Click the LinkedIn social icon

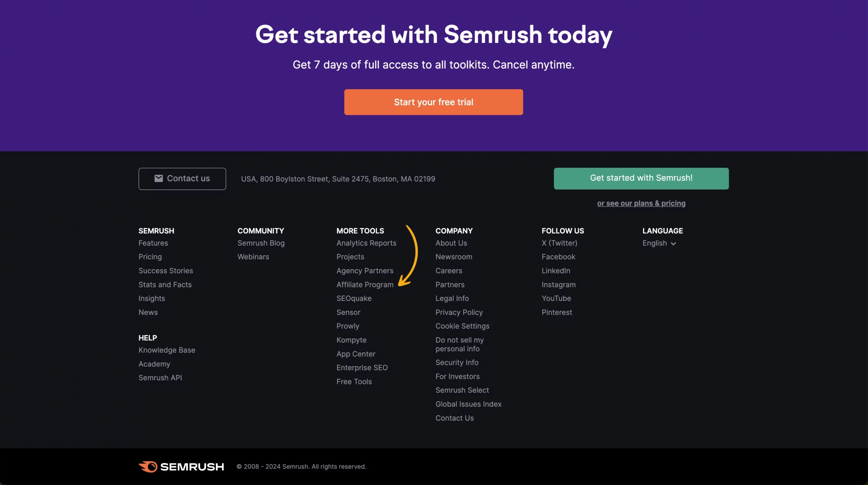pyautogui.click(x=556, y=271)
